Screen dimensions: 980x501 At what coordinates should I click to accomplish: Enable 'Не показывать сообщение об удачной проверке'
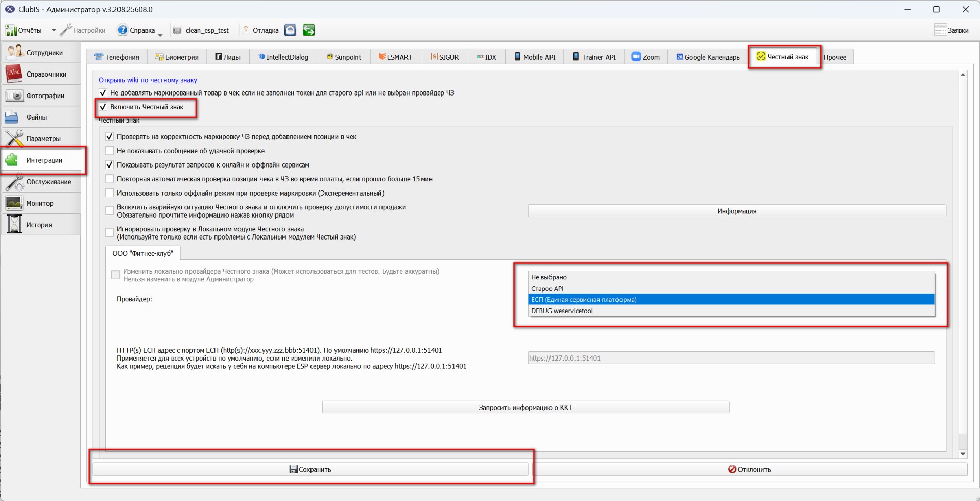pos(109,151)
